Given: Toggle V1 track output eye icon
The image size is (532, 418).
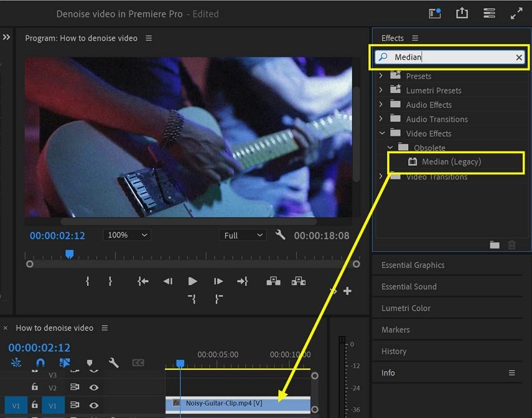Looking at the screenshot, I should 94,405.
